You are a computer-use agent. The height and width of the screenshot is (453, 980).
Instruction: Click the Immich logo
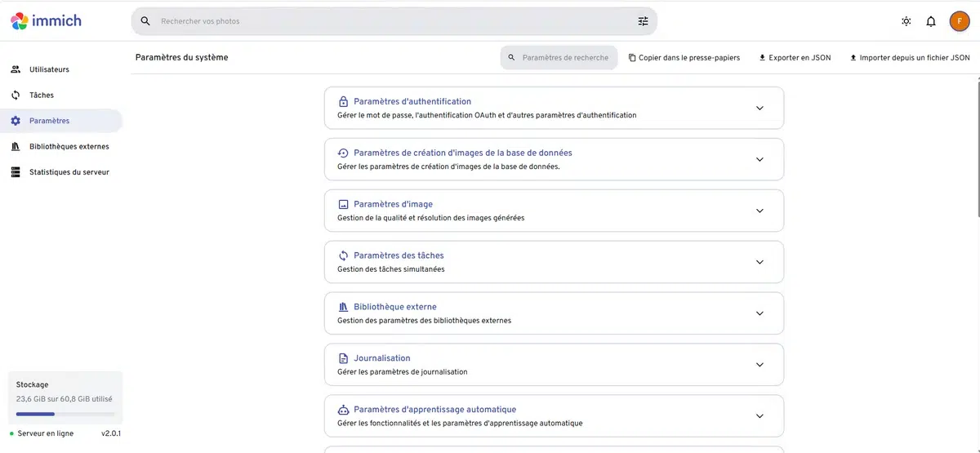pyautogui.click(x=46, y=21)
